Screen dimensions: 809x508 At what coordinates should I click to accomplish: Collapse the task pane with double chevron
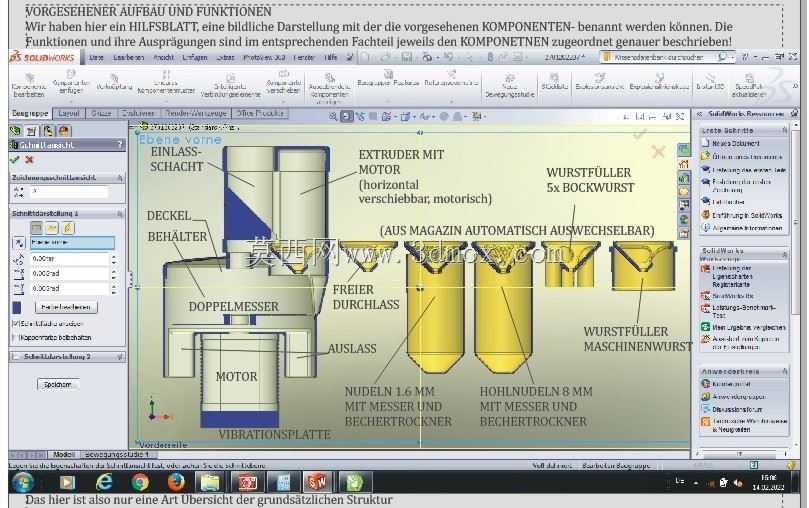coord(700,113)
